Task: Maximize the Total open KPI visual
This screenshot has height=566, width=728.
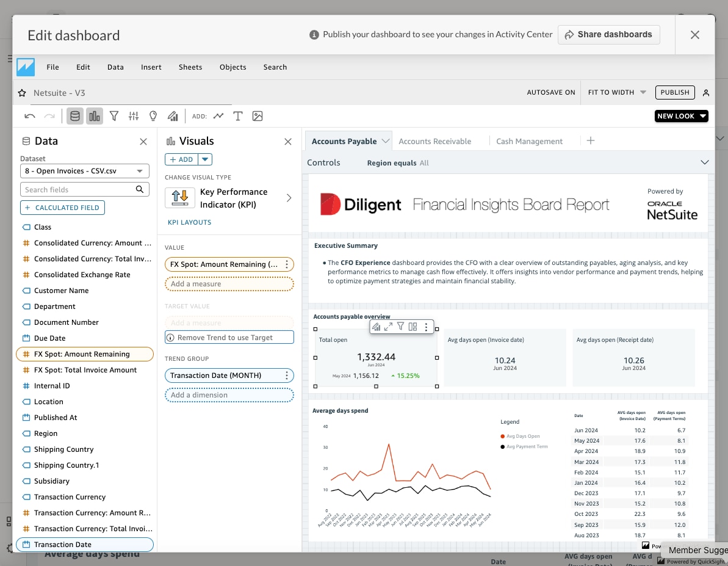Action: click(x=388, y=327)
